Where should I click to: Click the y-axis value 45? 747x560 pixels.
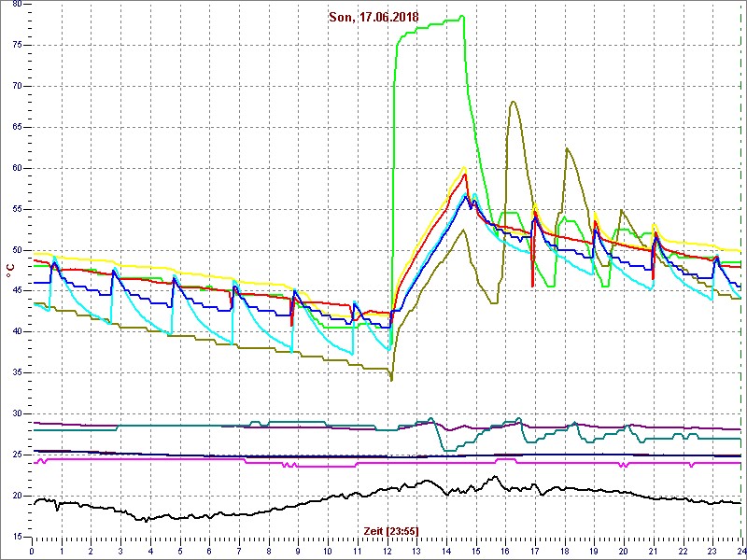(17, 291)
